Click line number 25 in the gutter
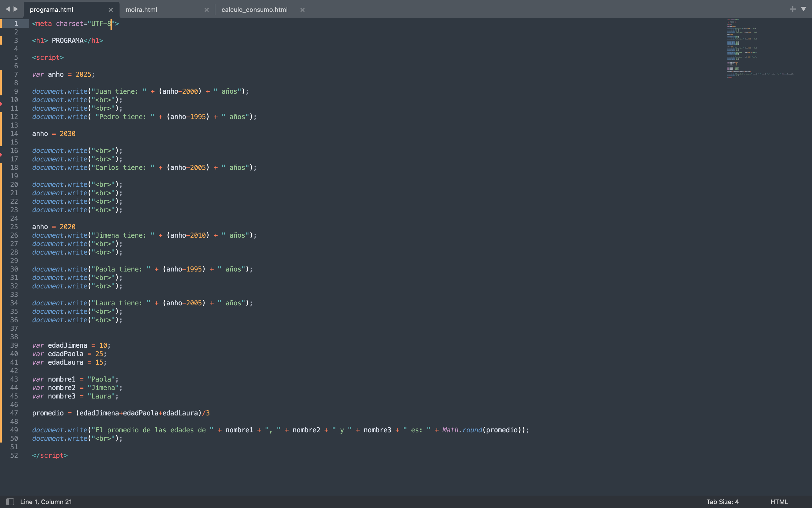 [x=14, y=227]
